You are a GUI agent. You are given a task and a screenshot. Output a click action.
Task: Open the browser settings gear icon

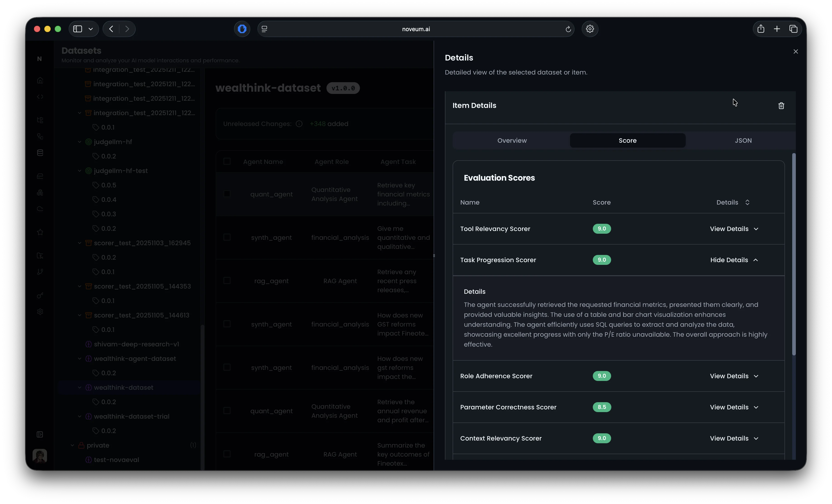tap(590, 29)
